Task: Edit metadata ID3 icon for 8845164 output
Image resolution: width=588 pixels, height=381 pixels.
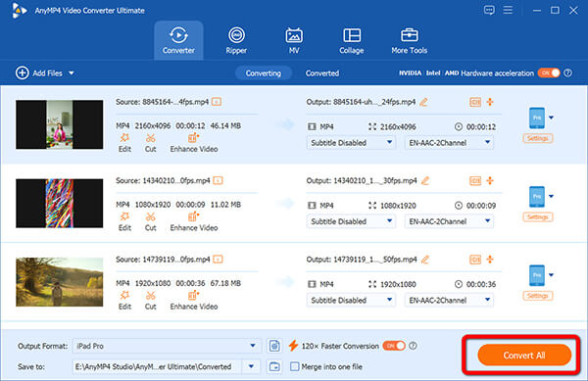Action: (x=475, y=102)
